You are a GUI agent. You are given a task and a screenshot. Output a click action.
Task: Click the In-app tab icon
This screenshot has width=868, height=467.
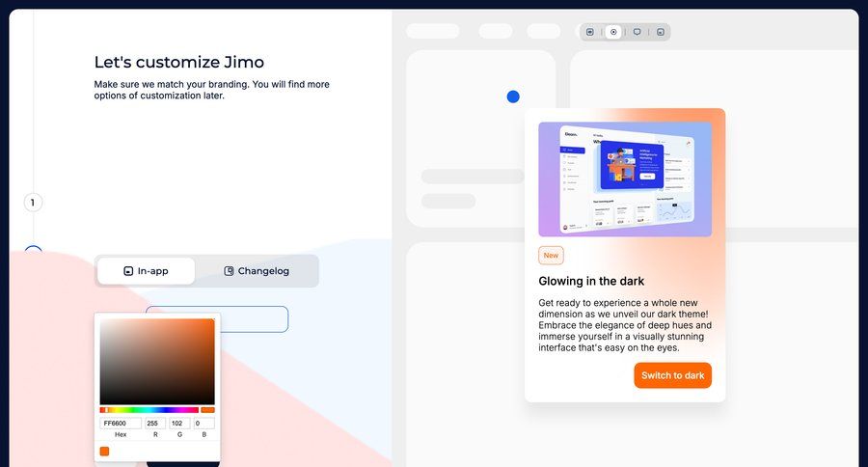click(x=128, y=271)
